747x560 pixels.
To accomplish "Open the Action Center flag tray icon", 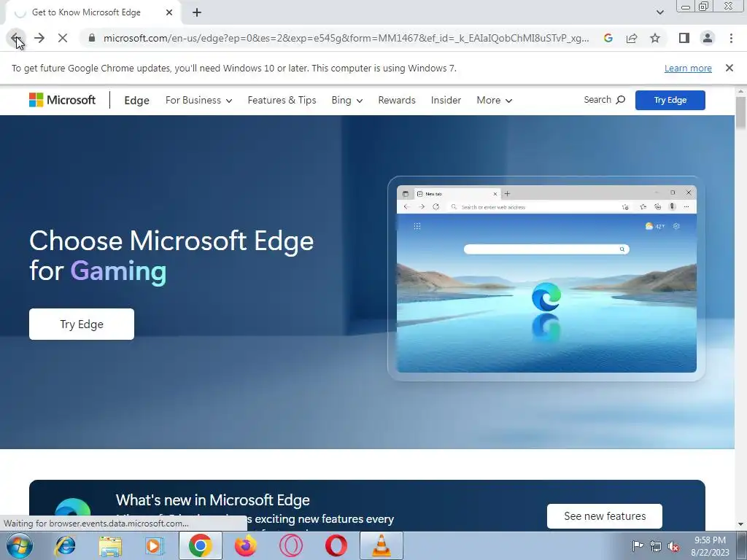I will coord(638,545).
